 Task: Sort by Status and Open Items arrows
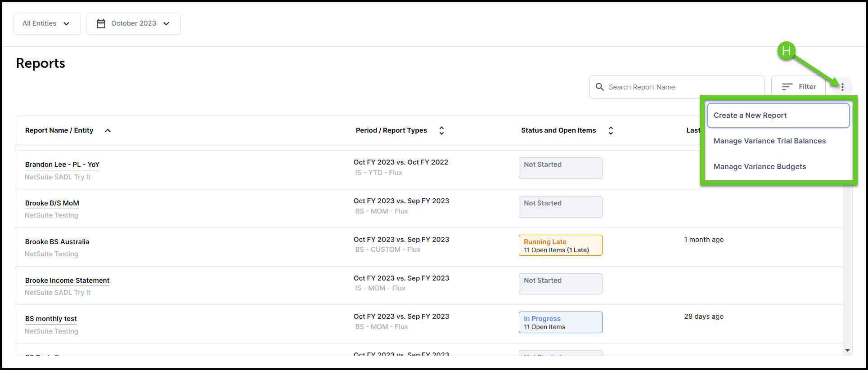[x=611, y=130]
